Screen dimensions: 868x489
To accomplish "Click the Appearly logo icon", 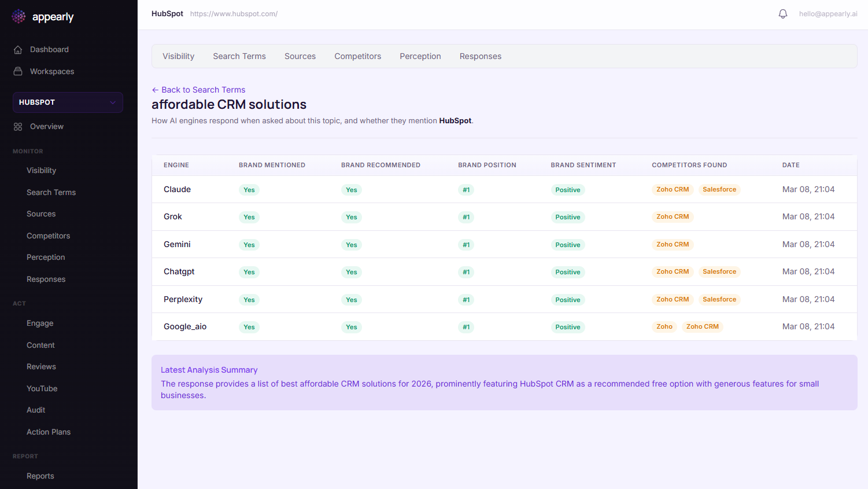I will [x=19, y=17].
